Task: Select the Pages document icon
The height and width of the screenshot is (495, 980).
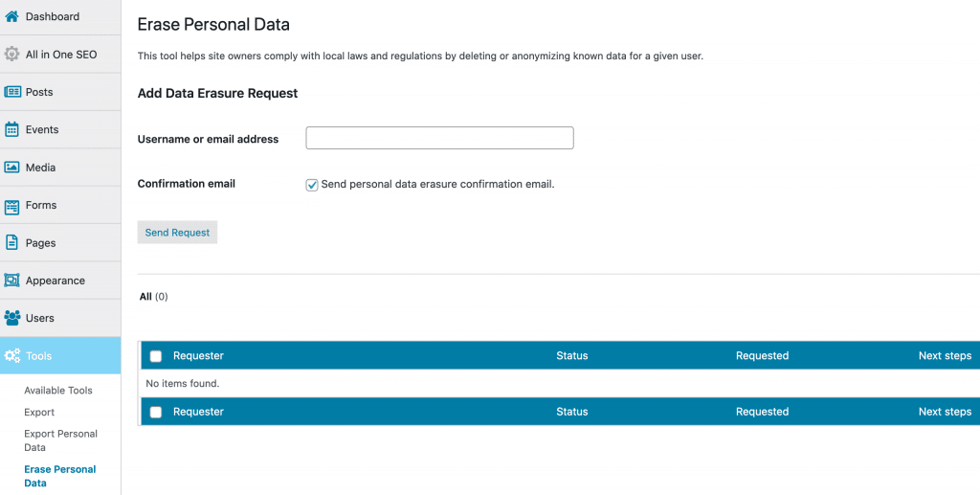Action: (x=11, y=242)
